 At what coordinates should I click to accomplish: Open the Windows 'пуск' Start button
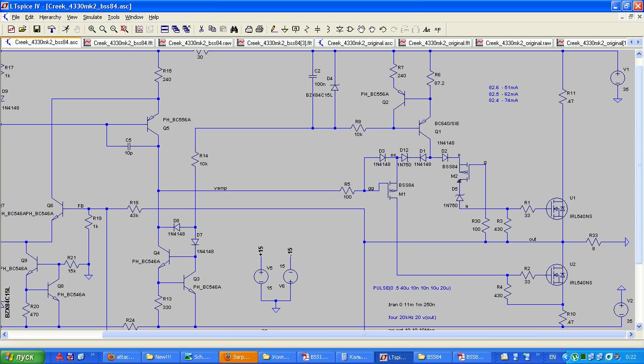pyautogui.click(x=22, y=357)
